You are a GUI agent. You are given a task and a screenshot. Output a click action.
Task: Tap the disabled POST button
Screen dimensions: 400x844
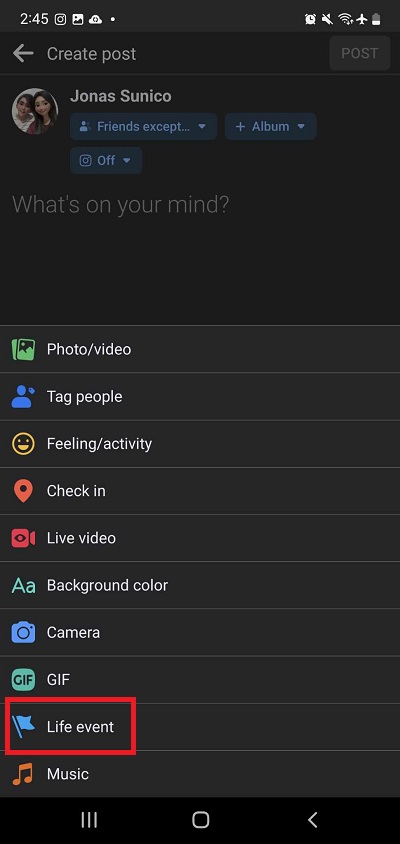tap(360, 53)
